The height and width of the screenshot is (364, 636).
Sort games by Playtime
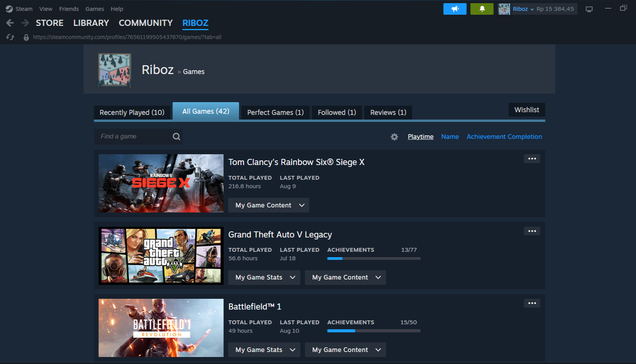pos(420,137)
